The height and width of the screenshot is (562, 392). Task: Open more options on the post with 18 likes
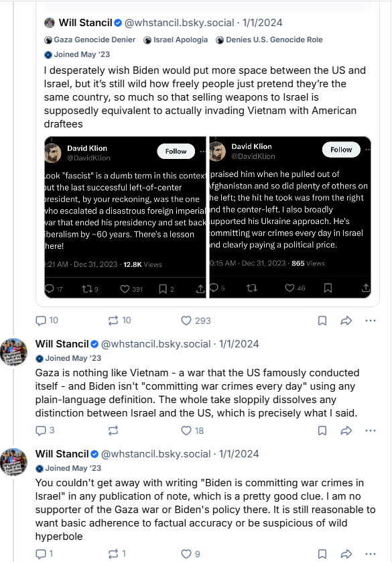(x=371, y=431)
